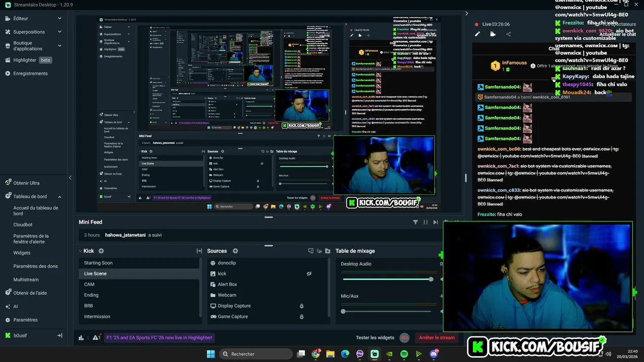
Task: Edit stream info pencil icon
Action: (477, 34)
